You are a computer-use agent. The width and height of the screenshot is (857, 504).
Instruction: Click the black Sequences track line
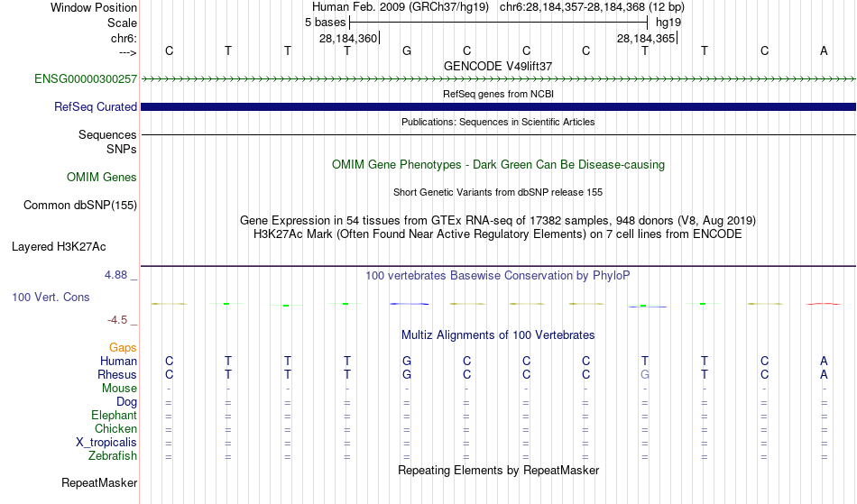tap(498, 135)
